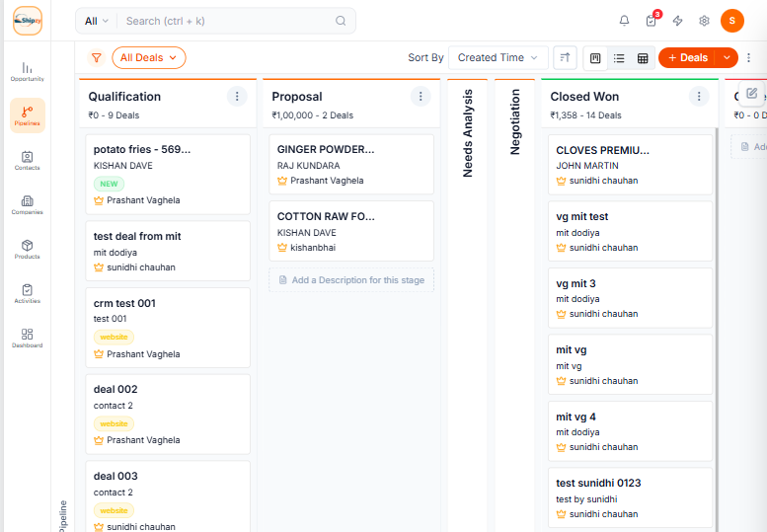Open the Proposal stage options menu
This screenshot has height=532, width=767.
coord(421,97)
